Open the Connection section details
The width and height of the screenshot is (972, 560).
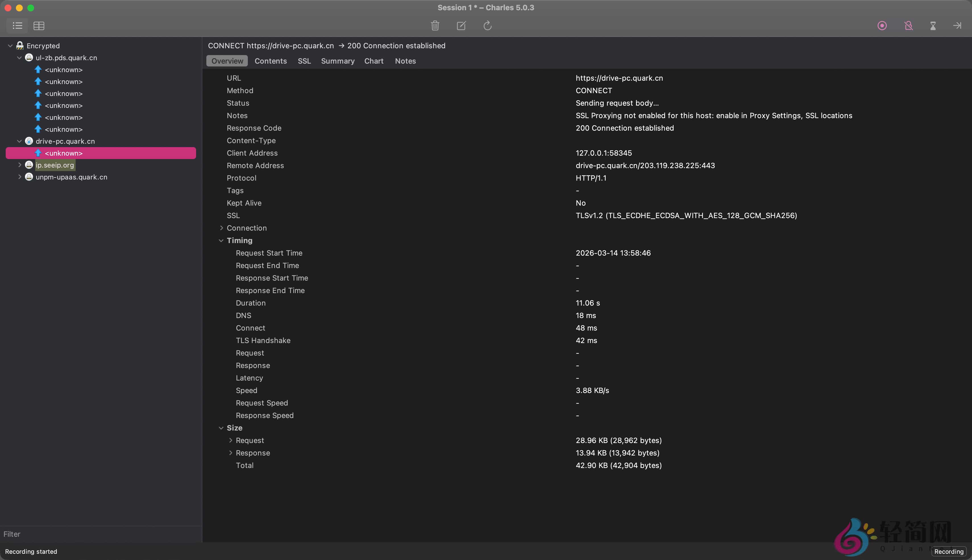pyautogui.click(x=221, y=228)
